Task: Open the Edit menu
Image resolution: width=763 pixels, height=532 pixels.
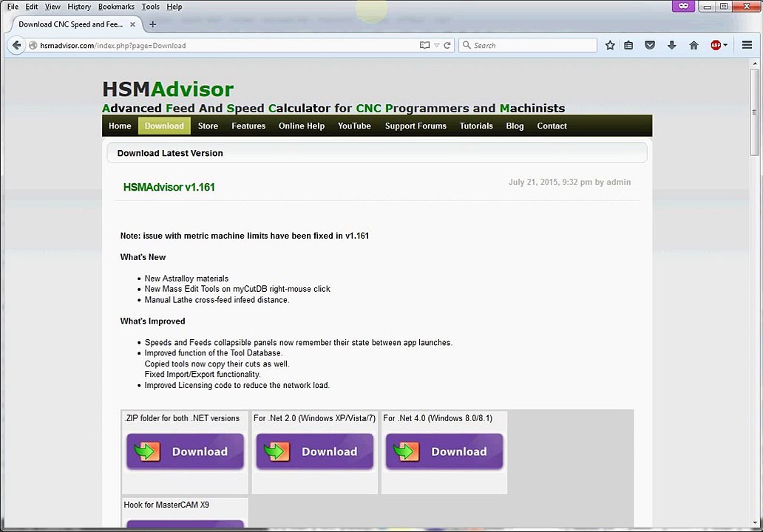Action: coord(32,7)
